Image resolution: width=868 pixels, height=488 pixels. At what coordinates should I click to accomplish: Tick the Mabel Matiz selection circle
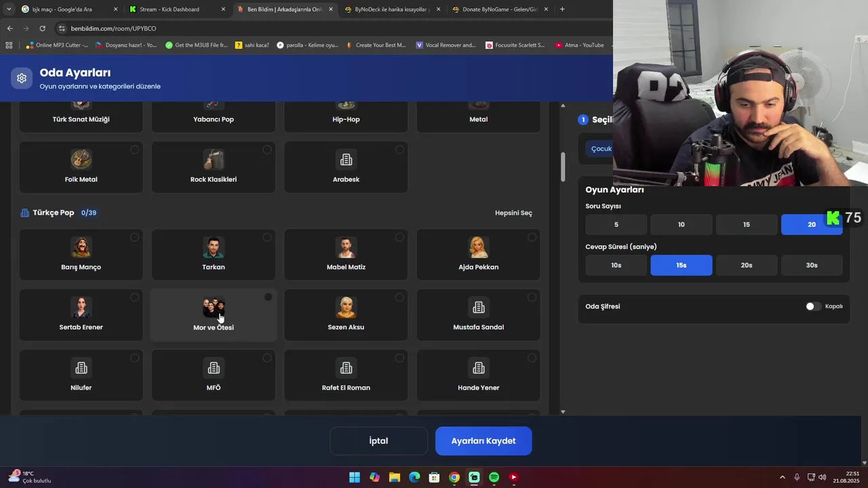tap(399, 237)
